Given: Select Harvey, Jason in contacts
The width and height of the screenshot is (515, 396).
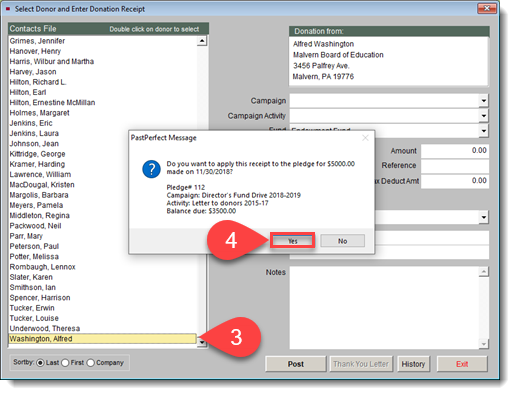Looking at the screenshot, I should click(33, 72).
